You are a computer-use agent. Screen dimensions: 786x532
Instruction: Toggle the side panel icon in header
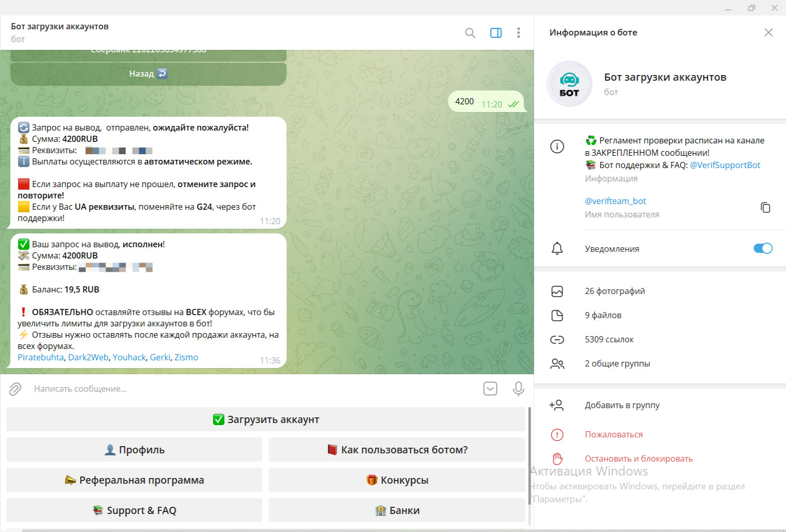pyautogui.click(x=496, y=33)
